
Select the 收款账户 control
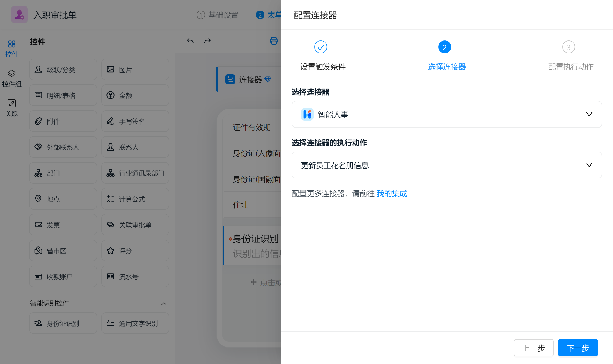(x=63, y=277)
